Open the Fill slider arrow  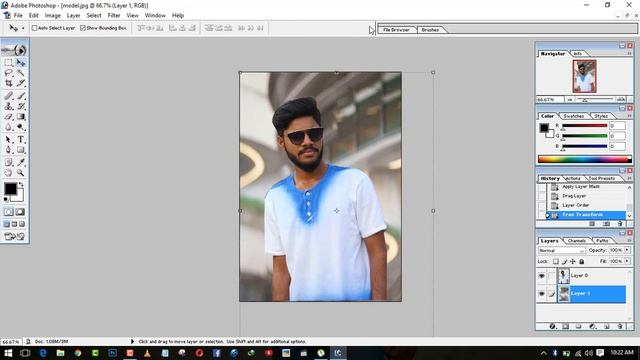[628, 261]
